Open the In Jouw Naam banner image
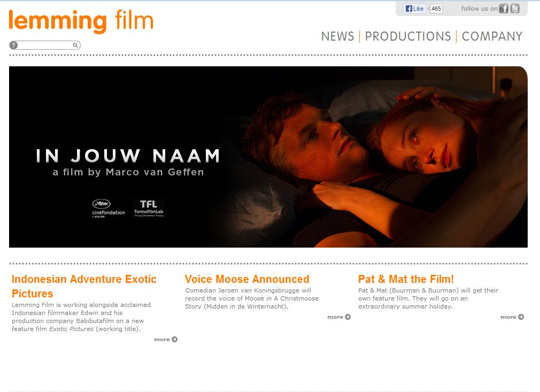 click(x=268, y=157)
